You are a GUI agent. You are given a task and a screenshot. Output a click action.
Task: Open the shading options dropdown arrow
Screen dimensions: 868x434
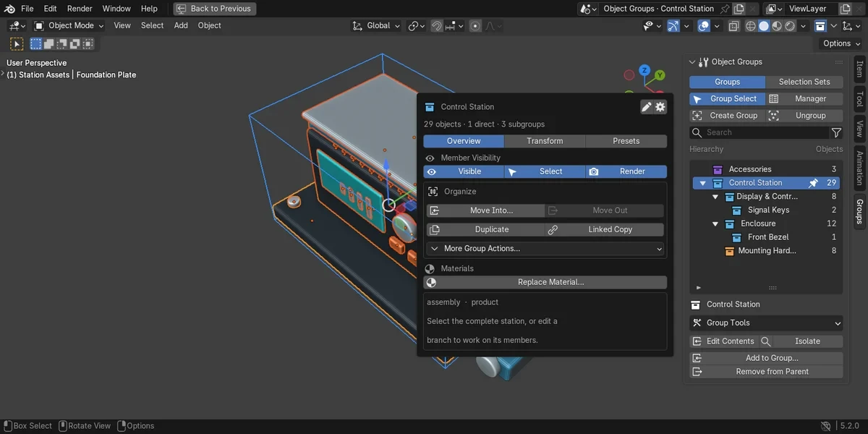point(804,25)
